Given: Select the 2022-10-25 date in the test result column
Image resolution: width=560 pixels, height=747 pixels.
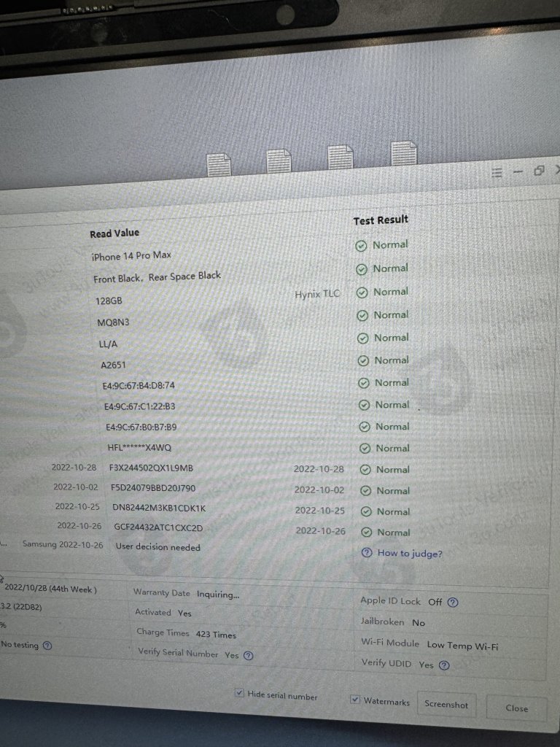Looking at the screenshot, I should pyautogui.click(x=319, y=510).
